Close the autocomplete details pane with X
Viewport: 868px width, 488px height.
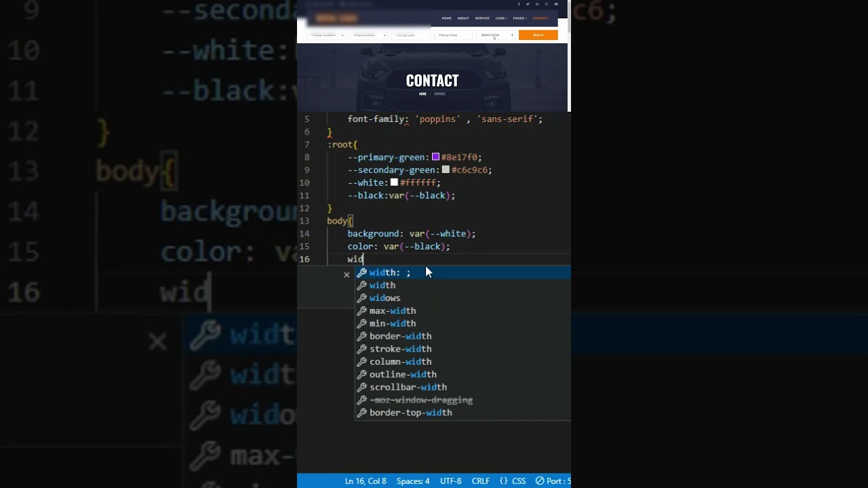(x=347, y=274)
